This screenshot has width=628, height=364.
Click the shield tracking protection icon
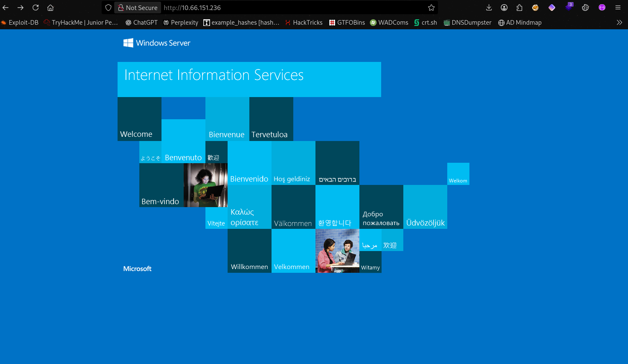pos(108,8)
